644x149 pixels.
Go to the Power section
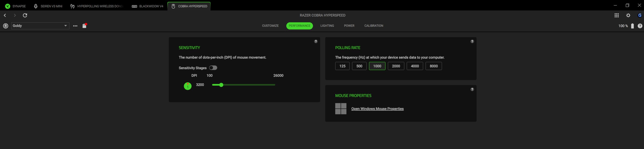(349, 26)
